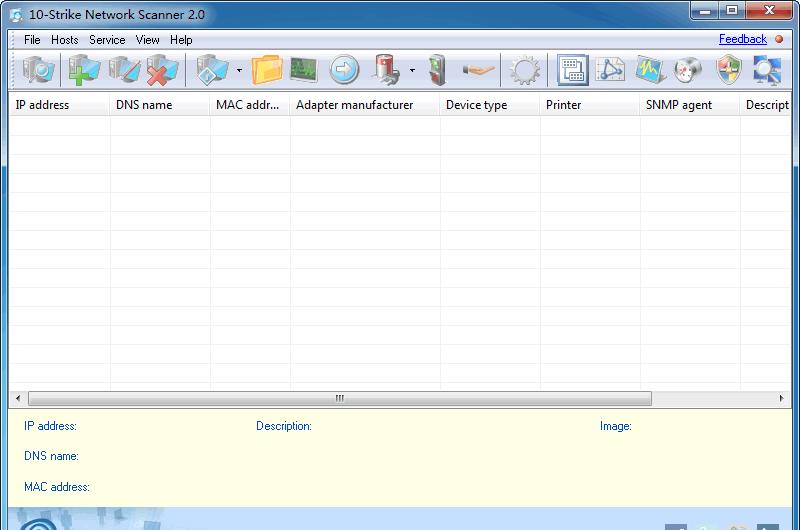Click the scrollbar left arrow
This screenshot has height=530, width=800.
18,398
